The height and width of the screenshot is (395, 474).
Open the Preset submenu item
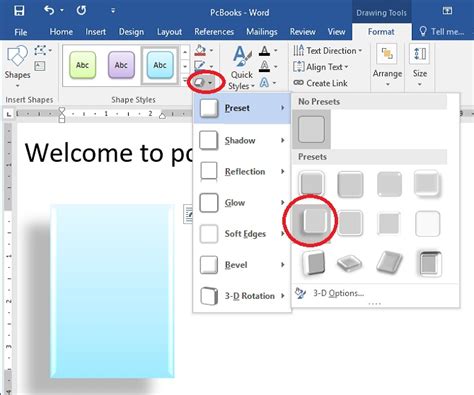tap(242, 108)
